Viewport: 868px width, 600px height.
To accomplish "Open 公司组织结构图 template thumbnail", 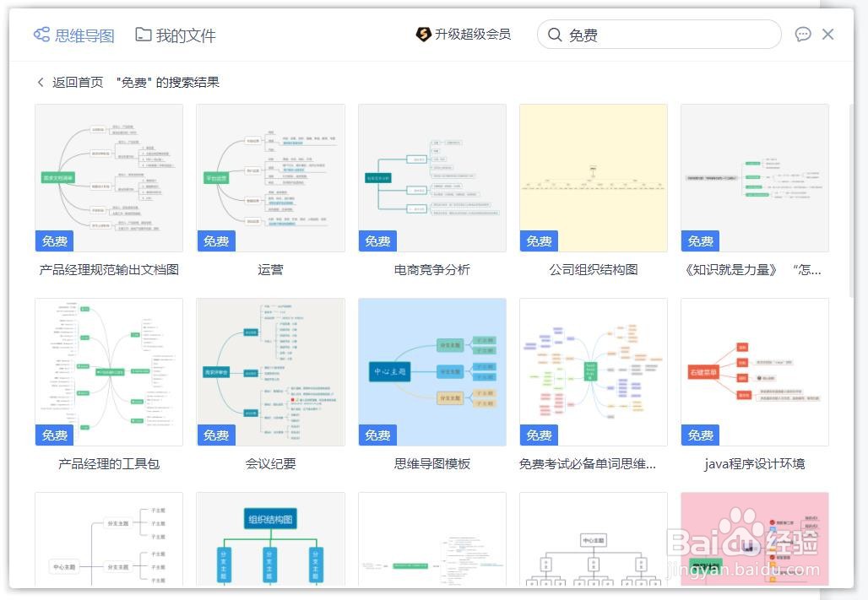I will [594, 178].
